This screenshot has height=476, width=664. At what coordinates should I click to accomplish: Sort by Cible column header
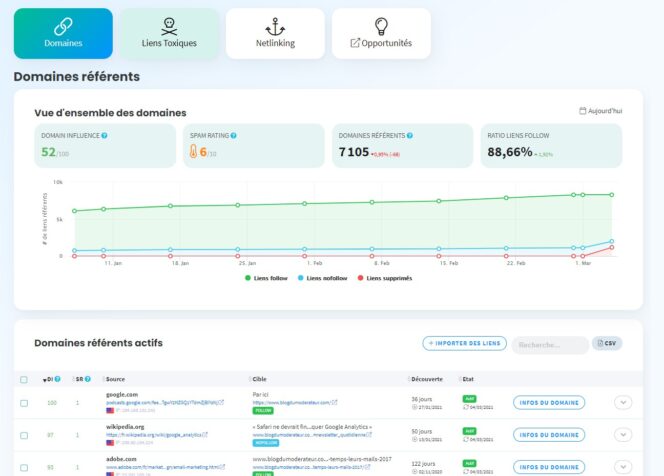259,379
